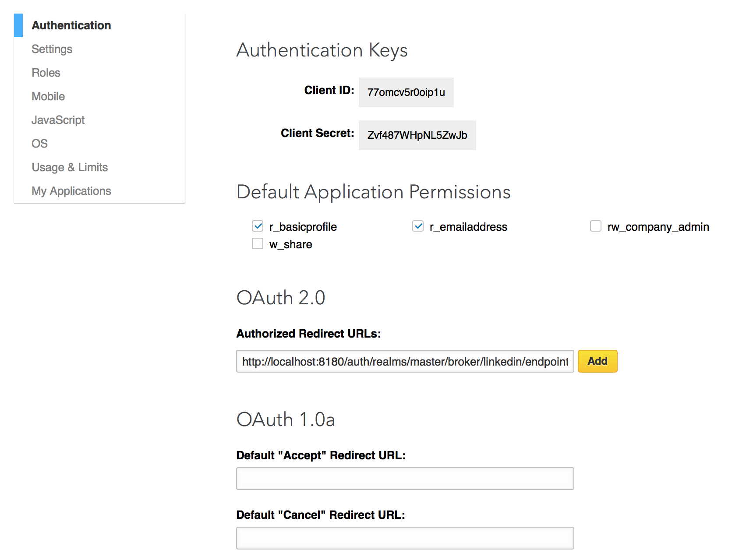The height and width of the screenshot is (560, 746).
Task: Open the Settings section
Action: coord(52,49)
